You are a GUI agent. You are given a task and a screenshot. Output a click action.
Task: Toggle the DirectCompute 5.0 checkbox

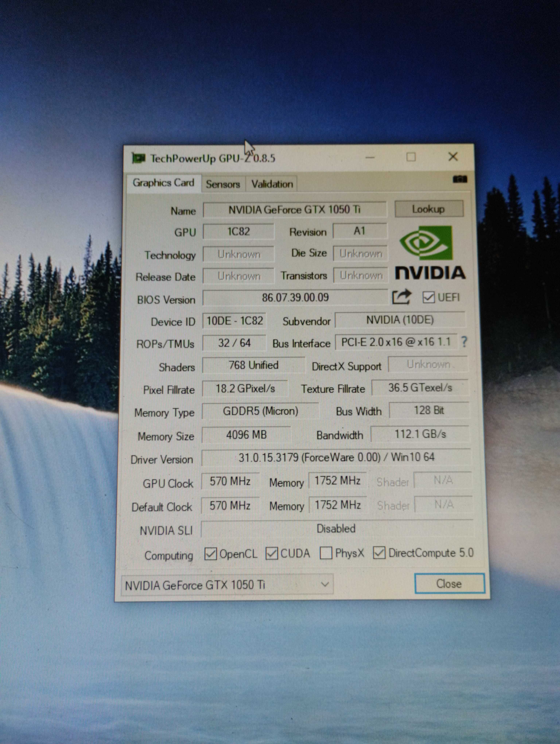click(379, 553)
